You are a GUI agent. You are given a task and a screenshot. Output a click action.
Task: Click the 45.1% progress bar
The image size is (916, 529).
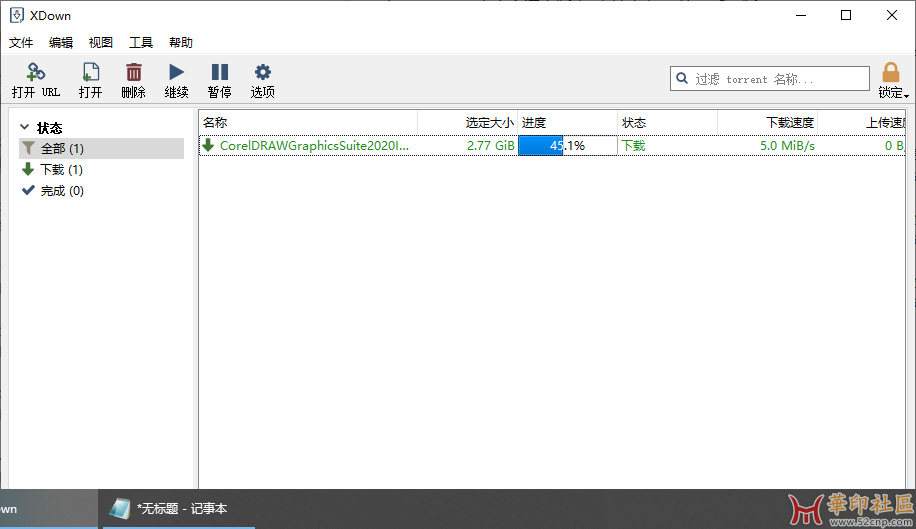[568, 145]
